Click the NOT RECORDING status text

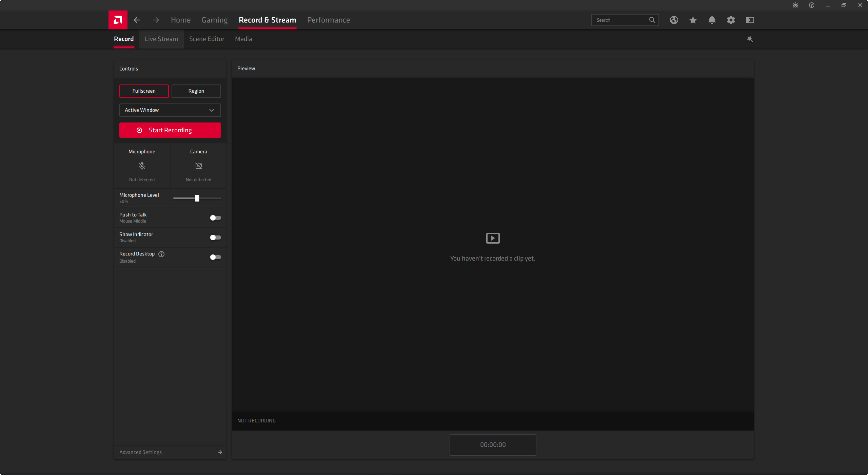[x=257, y=421]
